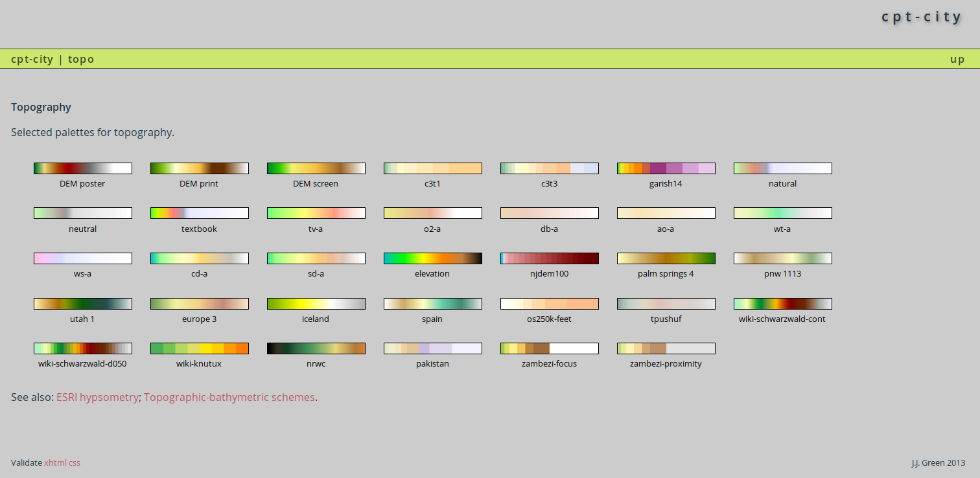The height and width of the screenshot is (478, 980).
Task: Click the 'elevation' label text
Action: [432, 274]
